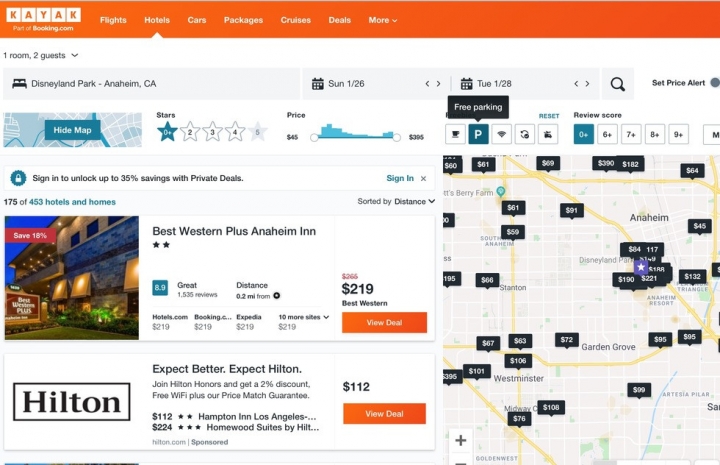720x465 pixels.
Task: Toggle the free parking filter icon
Action: 478,134
